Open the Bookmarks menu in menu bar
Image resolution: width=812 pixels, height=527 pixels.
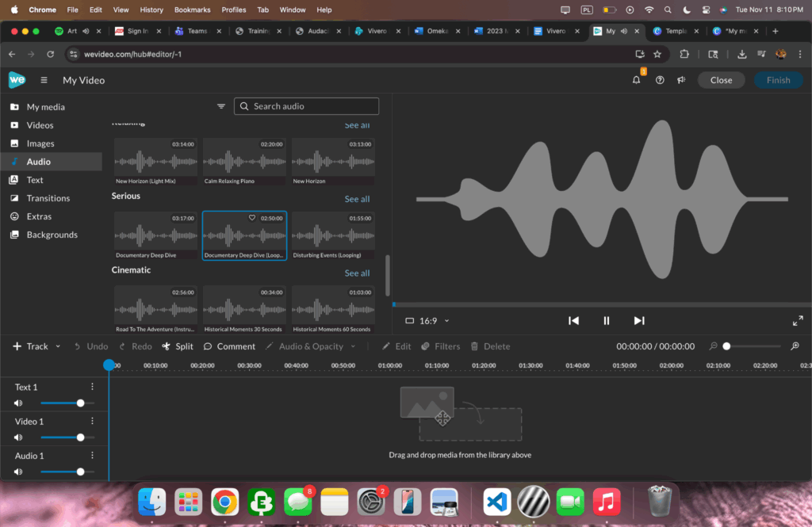point(192,10)
